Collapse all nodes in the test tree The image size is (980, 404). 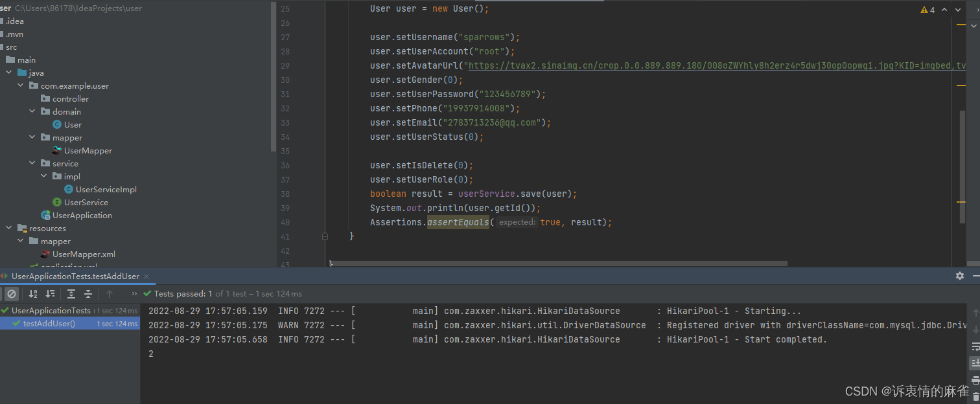pos(87,293)
